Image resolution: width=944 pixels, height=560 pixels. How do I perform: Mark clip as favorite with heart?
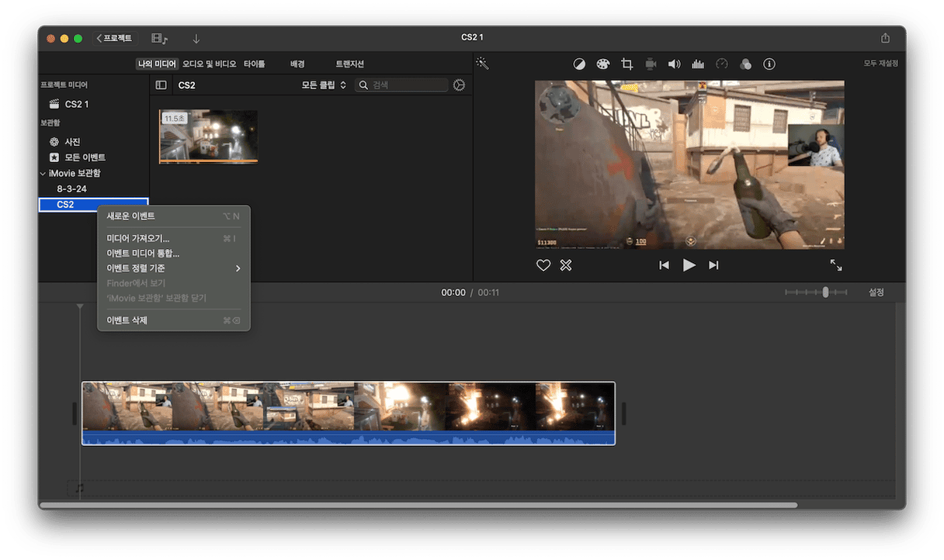coord(543,265)
